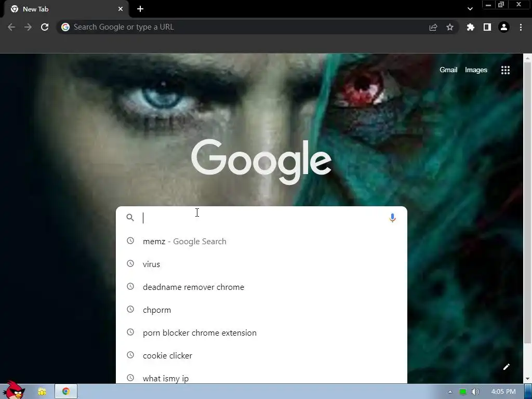This screenshot has width=532, height=399.
Task: Open the share page icon in address bar
Action: point(433,27)
